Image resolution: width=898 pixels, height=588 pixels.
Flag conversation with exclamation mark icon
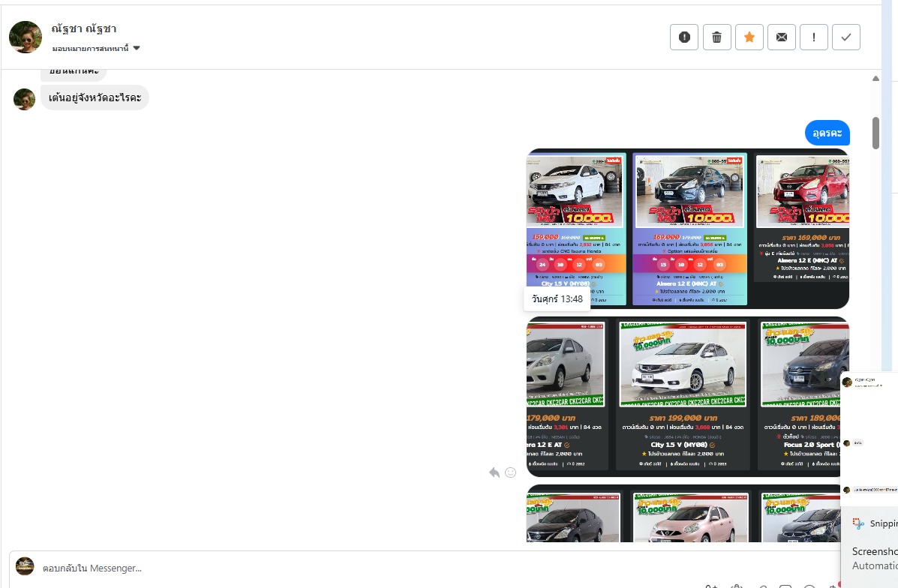click(814, 37)
